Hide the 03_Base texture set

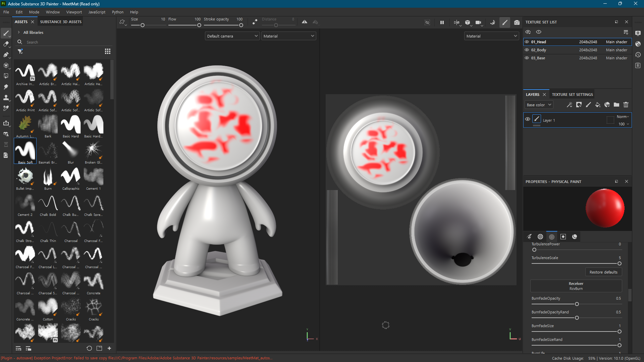click(527, 58)
